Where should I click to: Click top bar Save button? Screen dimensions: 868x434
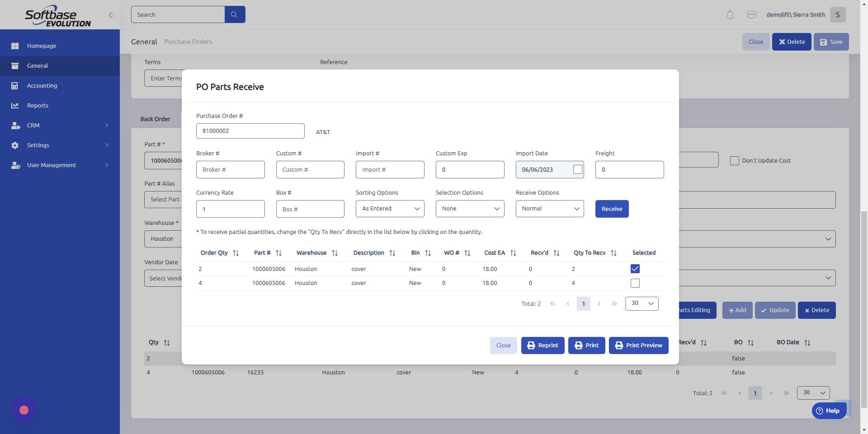[x=831, y=42]
